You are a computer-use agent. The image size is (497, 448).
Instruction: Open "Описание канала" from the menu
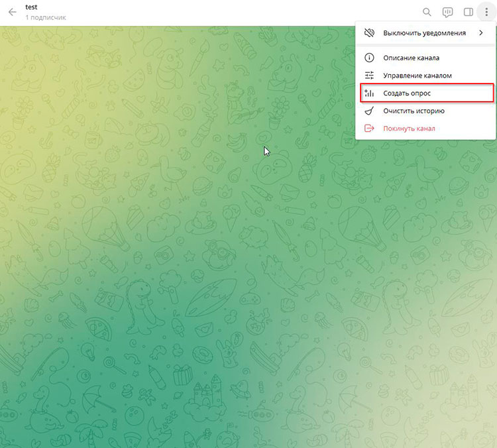(x=411, y=58)
